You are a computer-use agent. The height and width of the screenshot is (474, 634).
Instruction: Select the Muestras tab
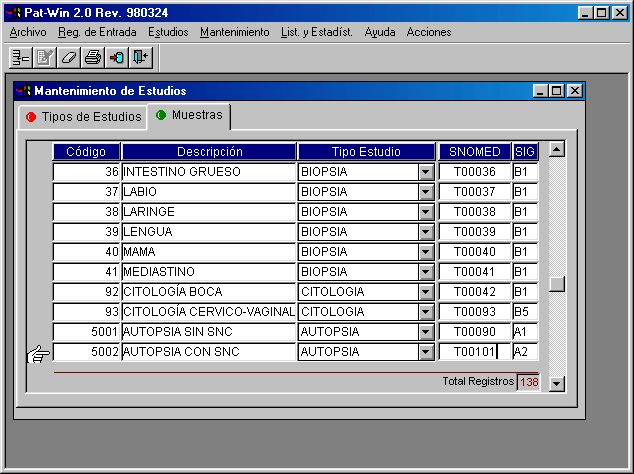[190, 116]
